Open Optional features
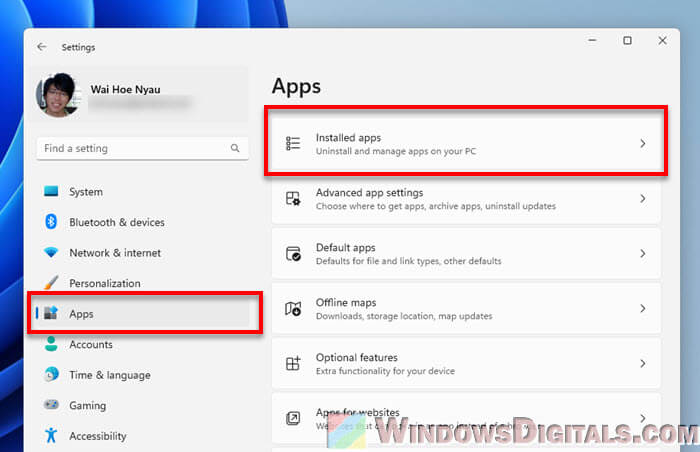This screenshot has width=700, height=452. point(466,364)
